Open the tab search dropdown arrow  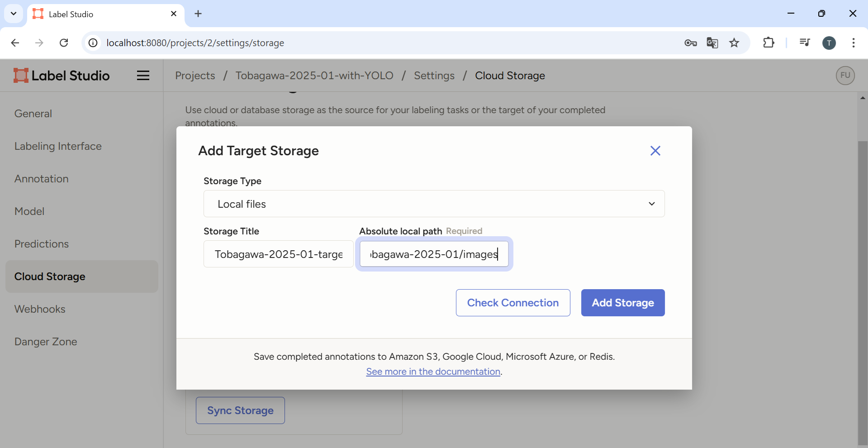click(x=14, y=14)
